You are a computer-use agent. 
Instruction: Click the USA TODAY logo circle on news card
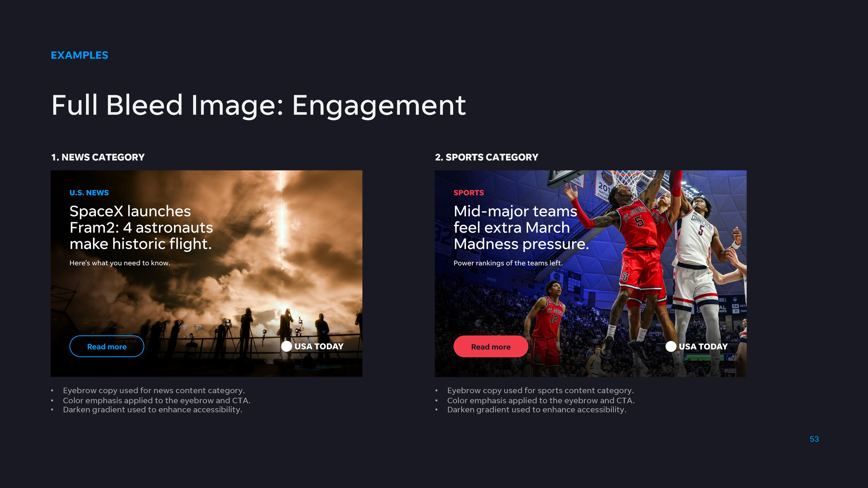[x=286, y=346]
